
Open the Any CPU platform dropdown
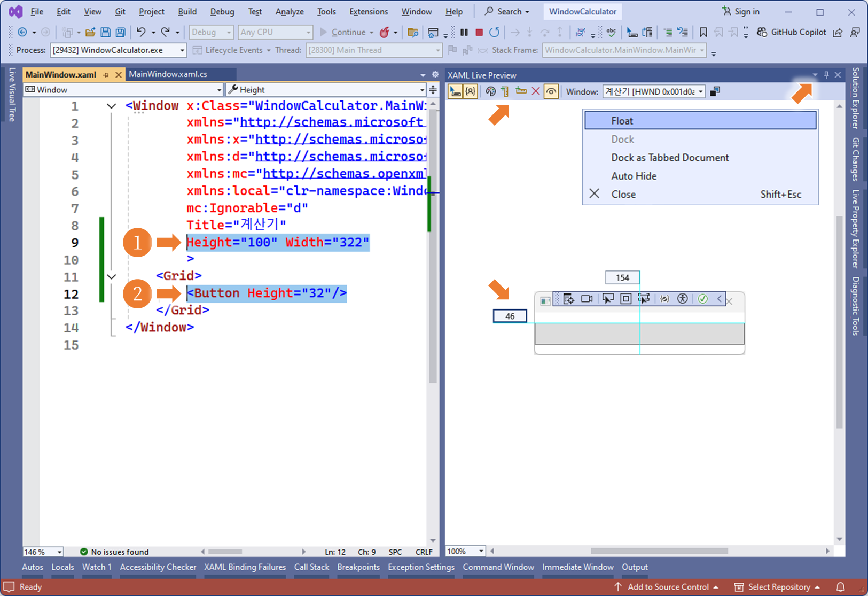point(275,32)
